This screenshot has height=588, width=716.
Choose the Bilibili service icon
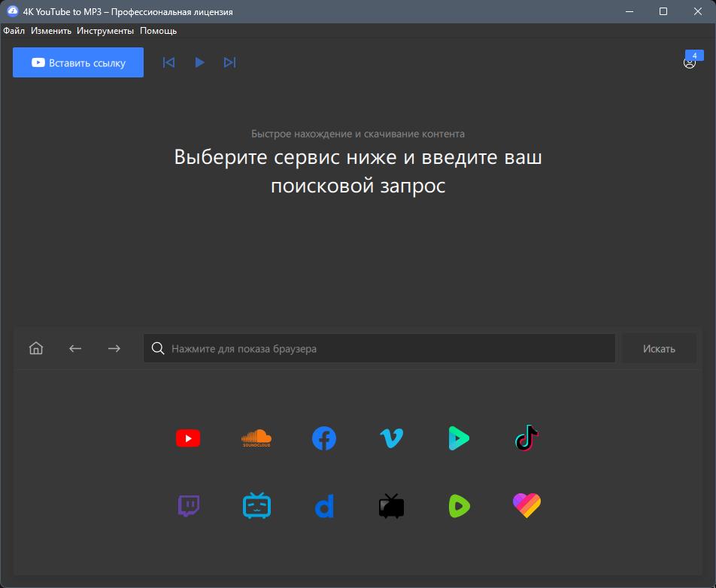point(256,505)
